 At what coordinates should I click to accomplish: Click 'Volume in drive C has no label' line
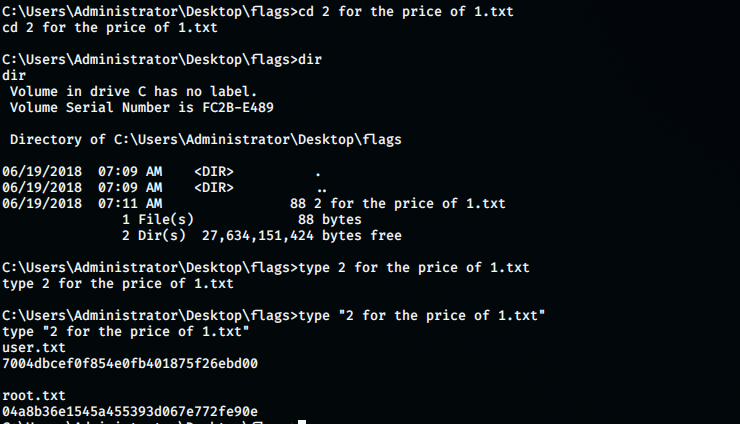(134, 92)
